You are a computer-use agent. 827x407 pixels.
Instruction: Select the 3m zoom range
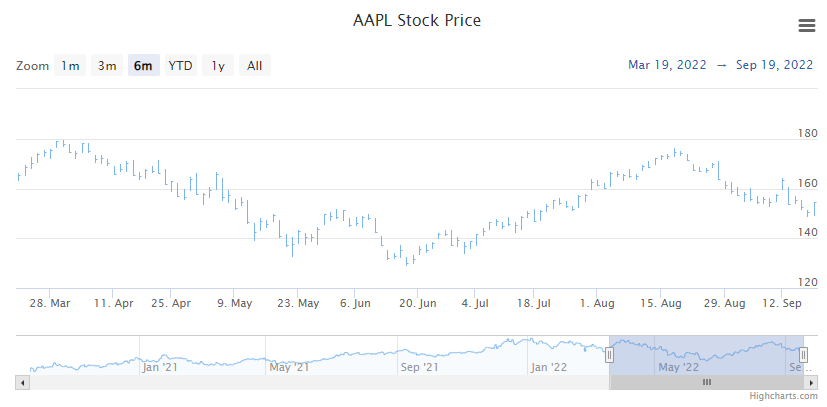pos(107,66)
